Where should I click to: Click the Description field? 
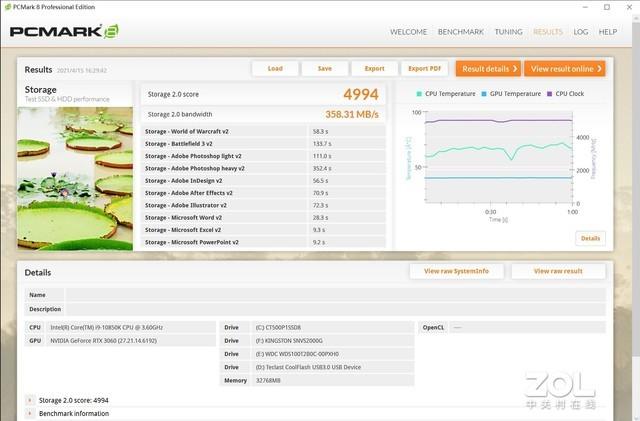[336, 309]
